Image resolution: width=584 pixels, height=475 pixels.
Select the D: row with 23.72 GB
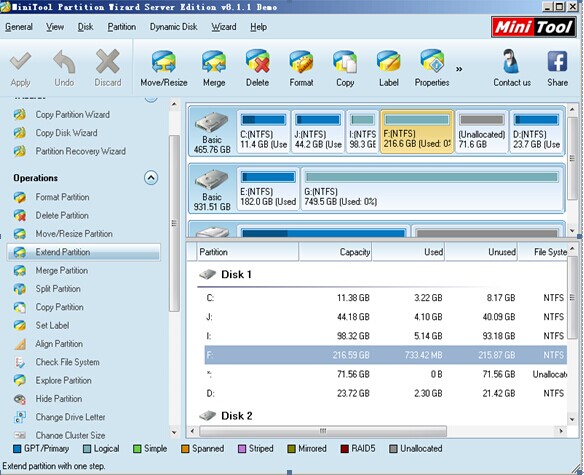click(x=385, y=393)
